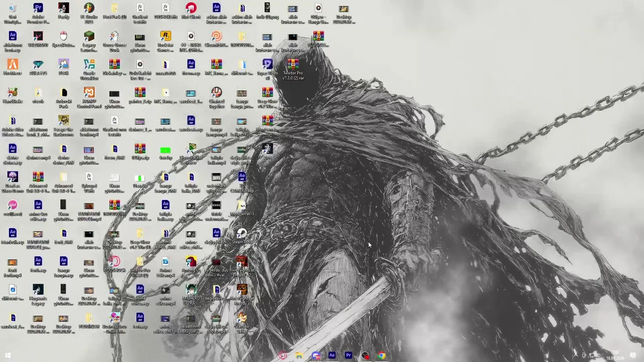Select the PLUGINLER rar archive near top
Screen dimensions: 644x362
(x=318, y=39)
